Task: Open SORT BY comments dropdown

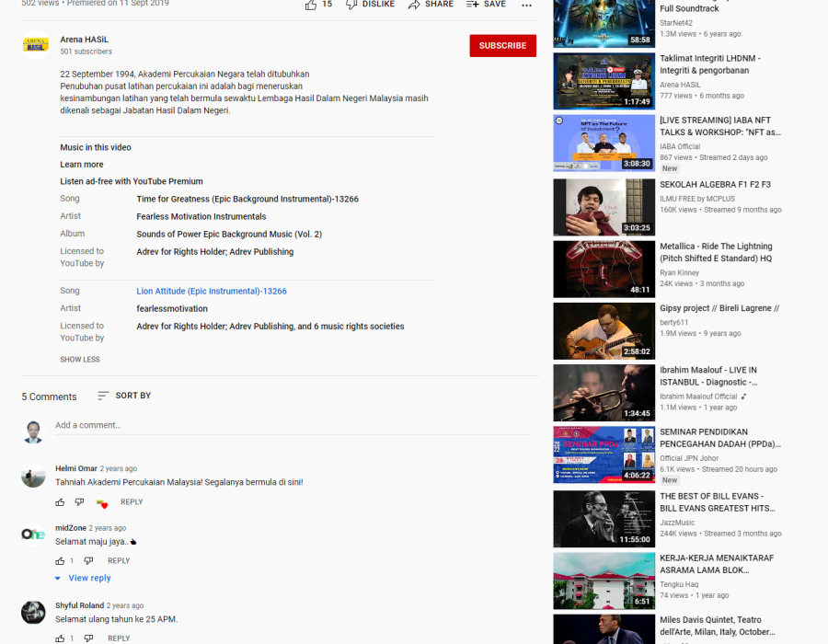Action: click(x=124, y=396)
